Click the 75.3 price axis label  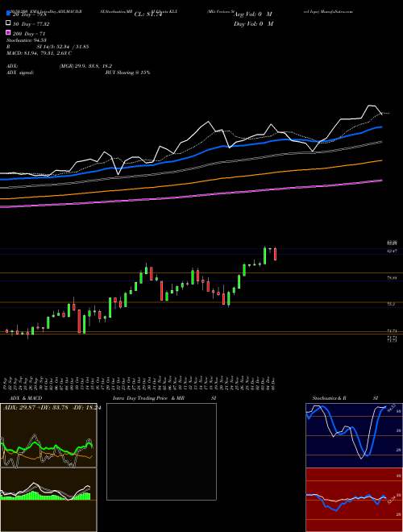[x=391, y=304]
